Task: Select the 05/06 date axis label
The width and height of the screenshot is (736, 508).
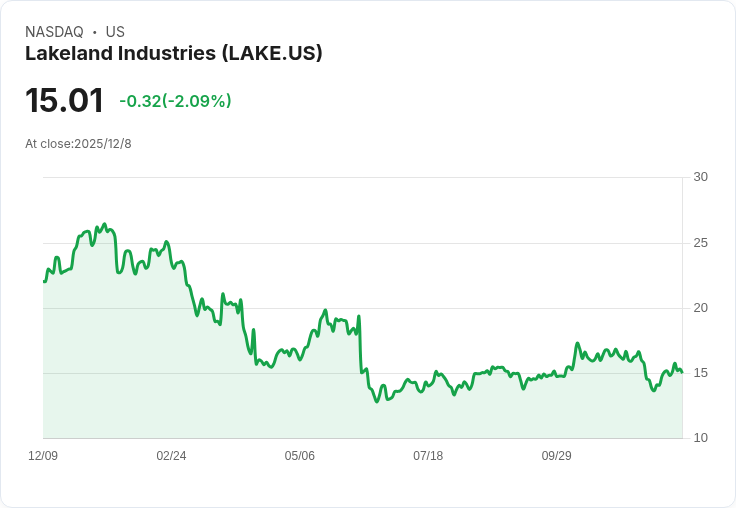Action: 299,455
